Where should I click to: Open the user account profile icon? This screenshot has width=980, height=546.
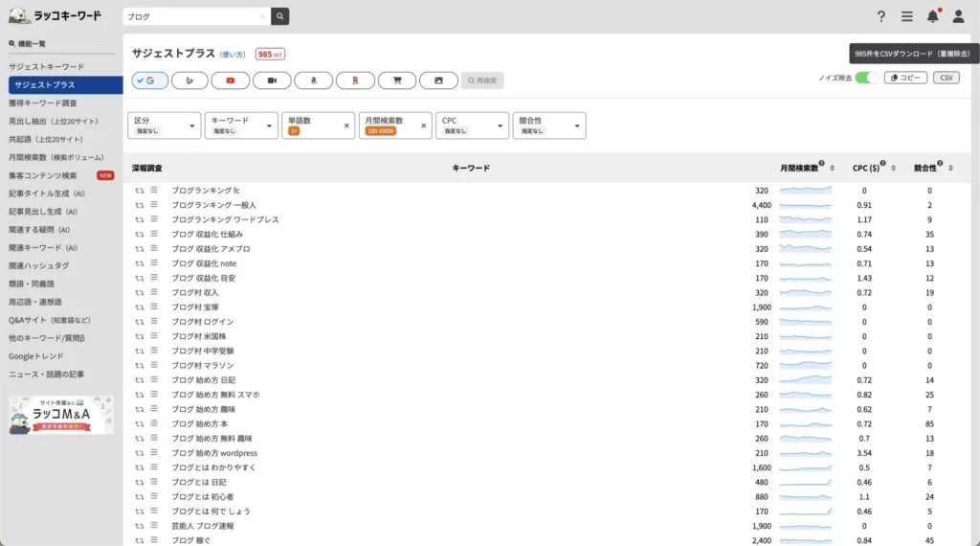point(958,16)
